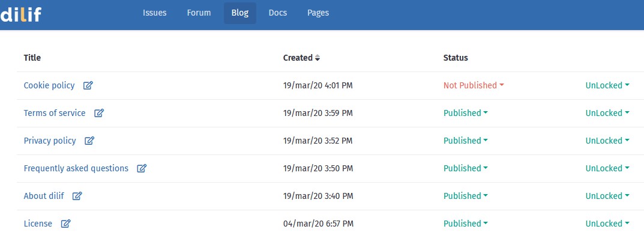Screen dimensions: 644x244
Task: Open the Forum tab
Action: pyautogui.click(x=199, y=13)
